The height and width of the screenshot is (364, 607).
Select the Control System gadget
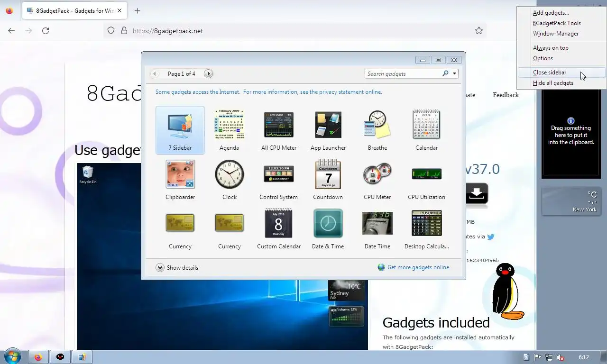(x=279, y=180)
